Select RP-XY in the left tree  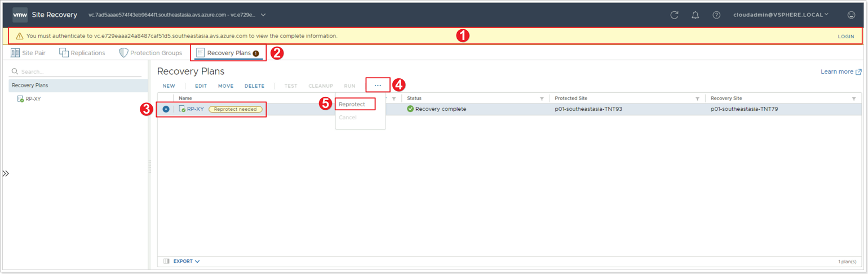[33, 99]
